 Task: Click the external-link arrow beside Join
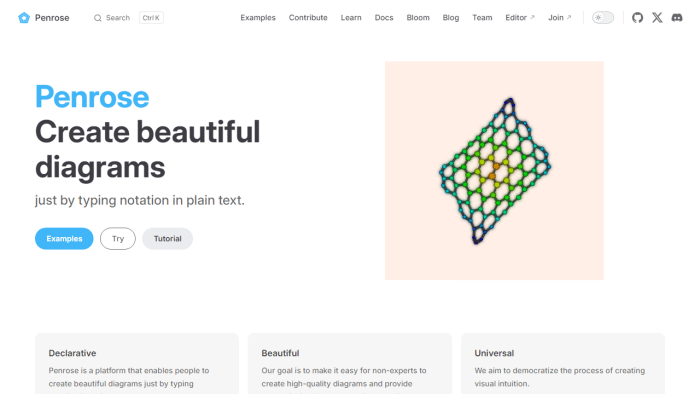click(x=569, y=17)
